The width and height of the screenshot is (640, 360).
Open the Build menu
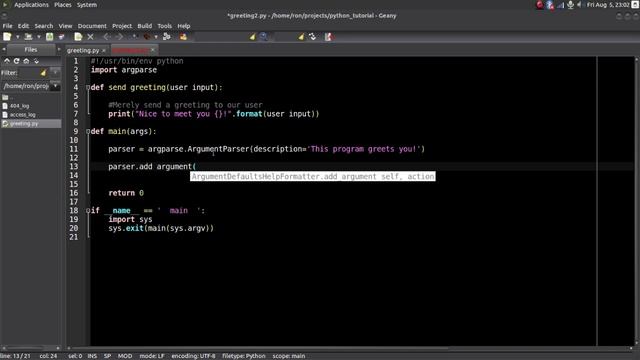(x=144, y=26)
